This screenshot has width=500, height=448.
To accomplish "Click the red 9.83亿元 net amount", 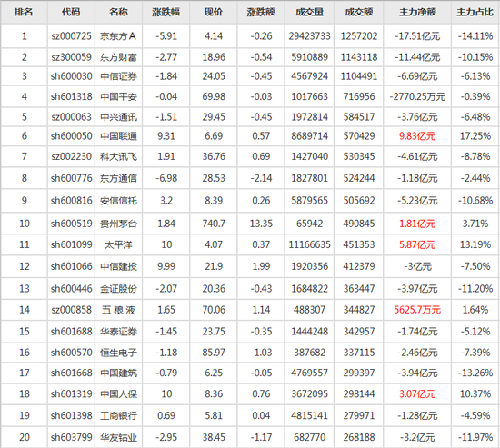I will click(x=417, y=136).
